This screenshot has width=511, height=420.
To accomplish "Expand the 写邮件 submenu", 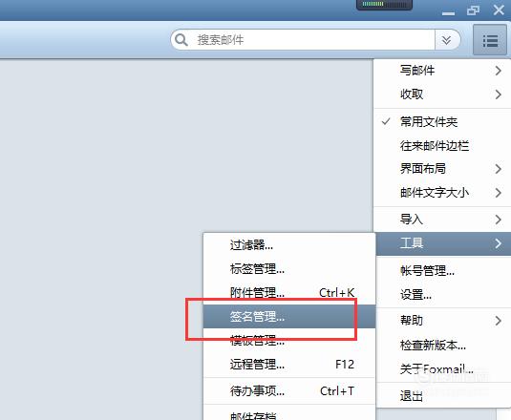I will 442,71.
